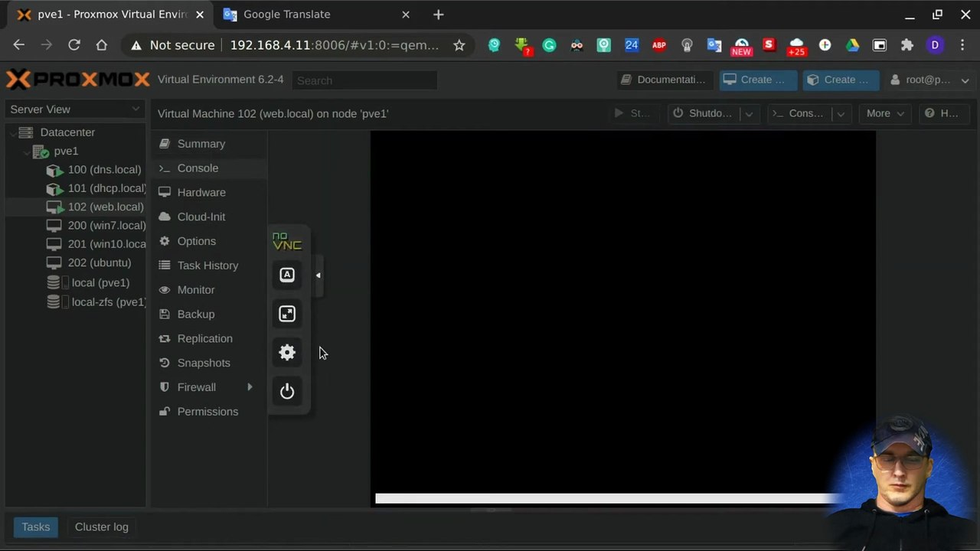The height and width of the screenshot is (551, 980).
Task: Click the Start VM button
Action: pyautogui.click(x=633, y=113)
